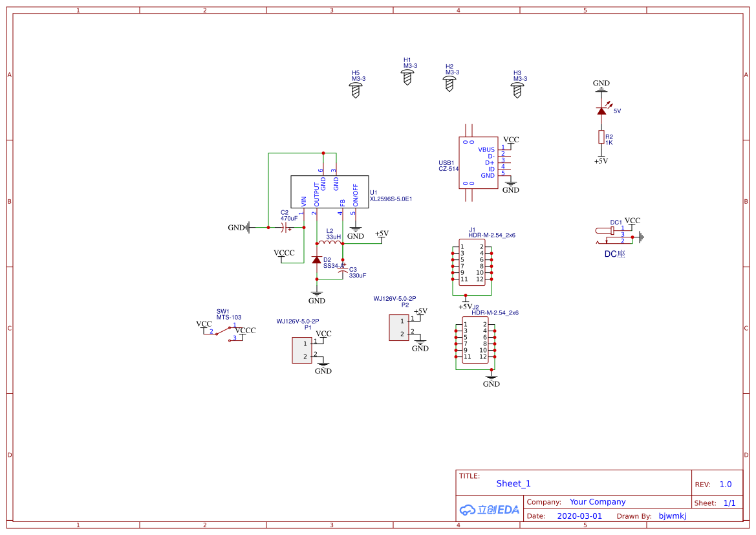756x535 pixels.
Task: Click the U1 designator label
Action: 374,193
